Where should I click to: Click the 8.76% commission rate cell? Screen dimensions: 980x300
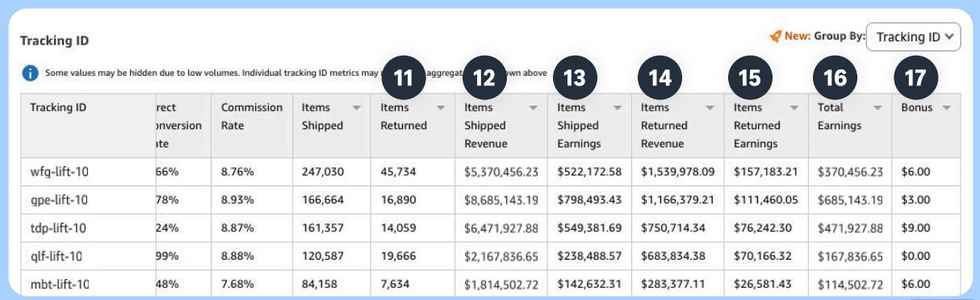pyautogui.click(x=252, y=172)
